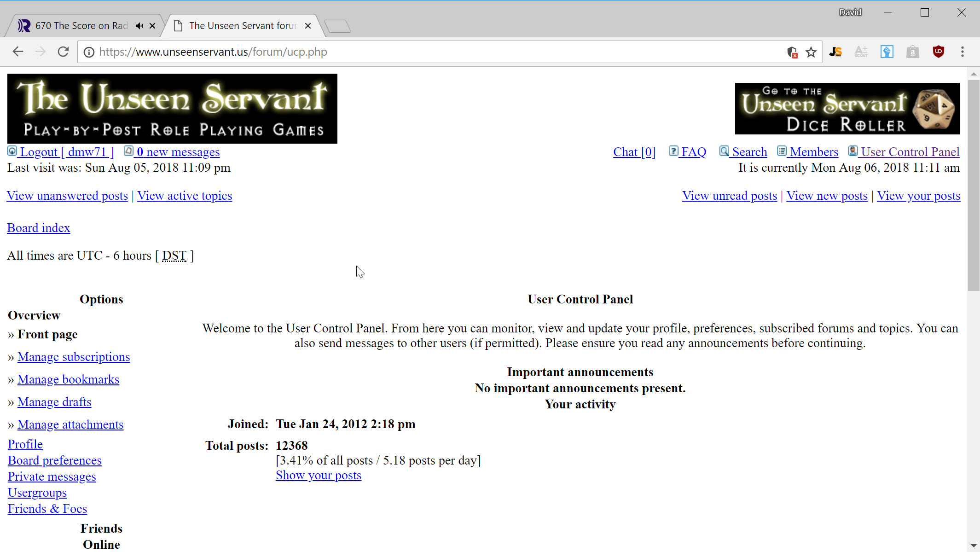Expand the Online section

[x=101, y=545]
